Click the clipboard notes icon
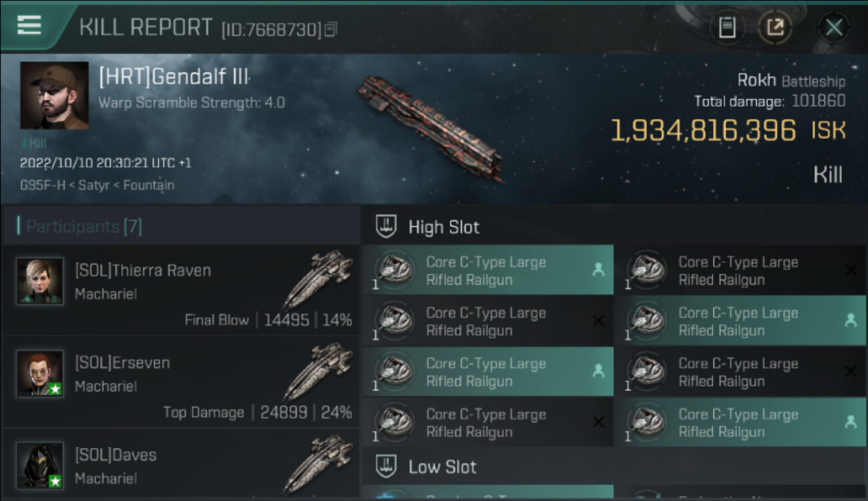868x501 pixels. [727, 27]
